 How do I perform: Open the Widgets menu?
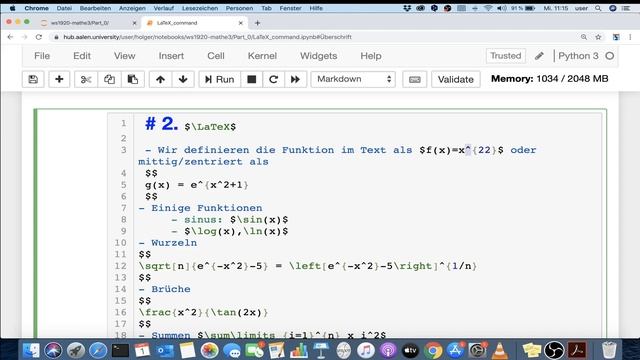point(318,56)
